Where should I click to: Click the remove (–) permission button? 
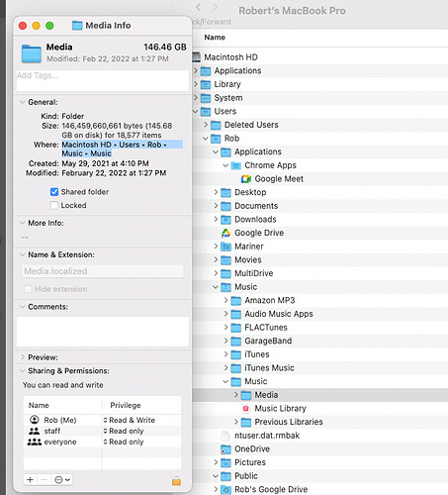[45, 480]
